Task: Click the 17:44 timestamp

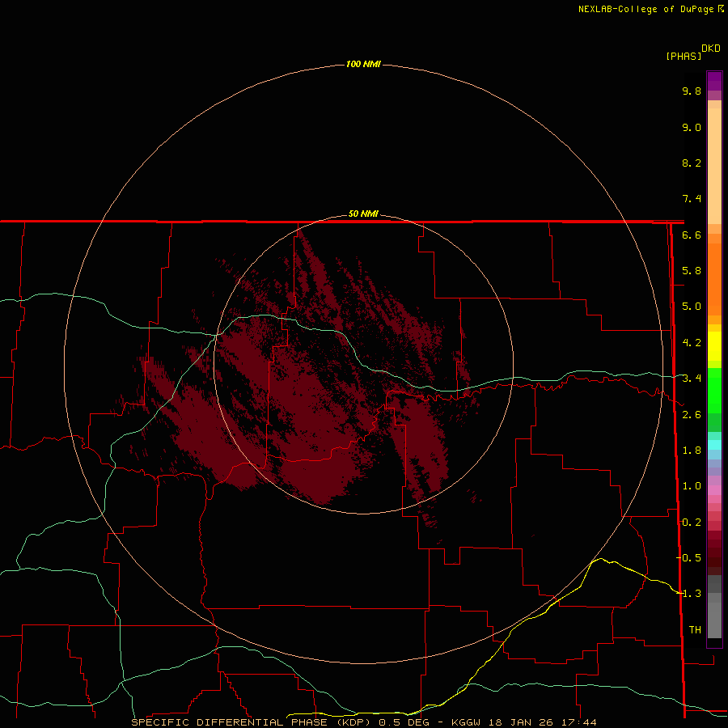Action: click(580, 722)
